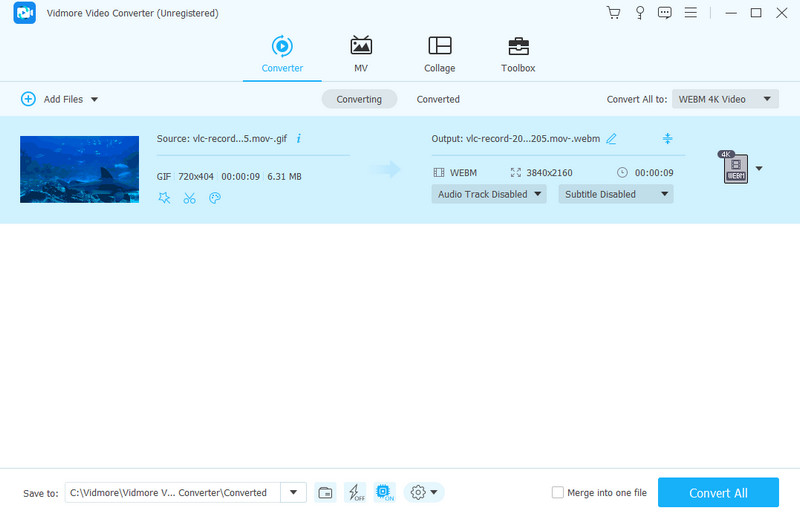Expand the Save to path dropdown
The image size is (800, 514).
(293, 493)
